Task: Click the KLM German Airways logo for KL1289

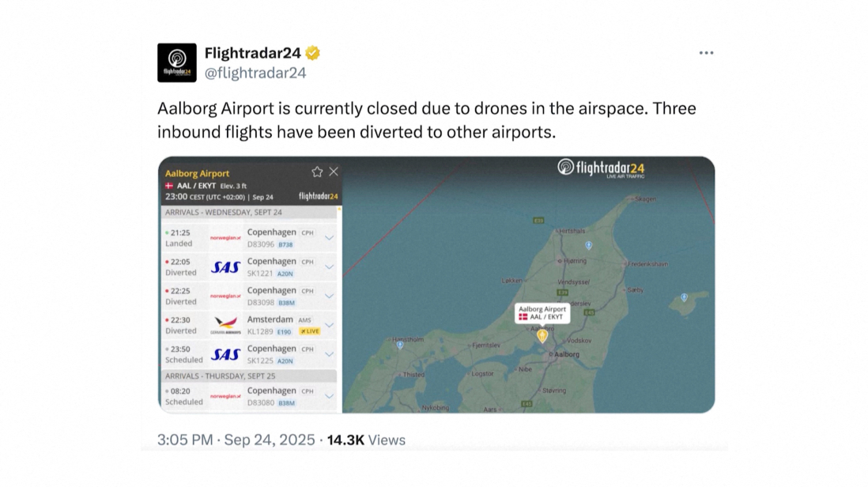Action: pos(225,325)
